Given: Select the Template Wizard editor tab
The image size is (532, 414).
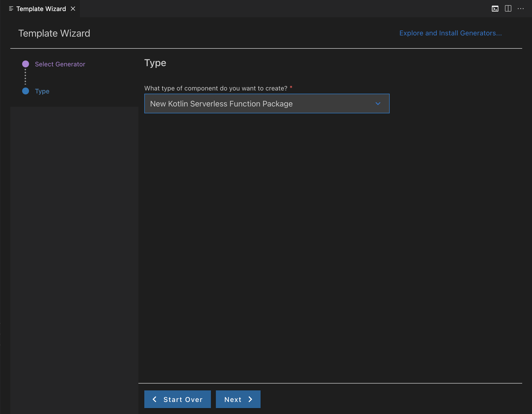Looking at the screenshot, I should [41, 9].
